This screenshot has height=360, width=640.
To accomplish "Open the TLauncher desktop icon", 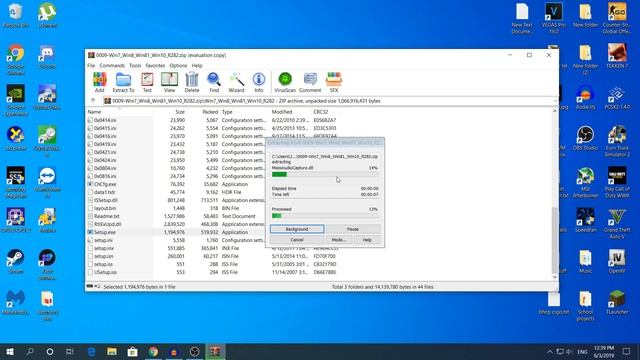I will [617, 302].
